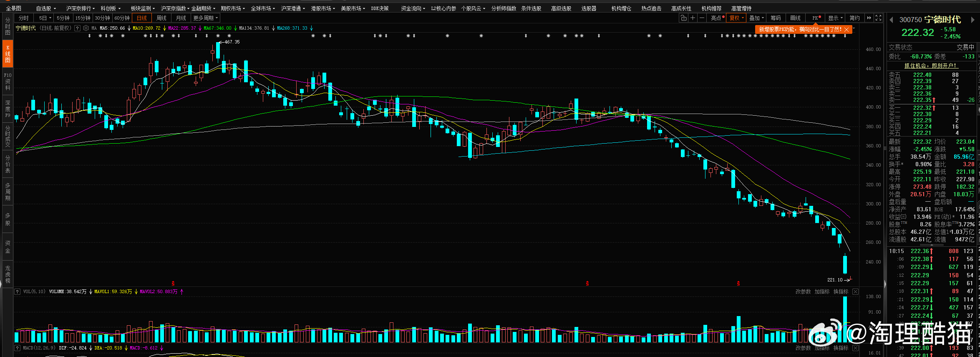980x357 pixels.
Task: Toggle fullscreen chart icon
Action: 878,18
